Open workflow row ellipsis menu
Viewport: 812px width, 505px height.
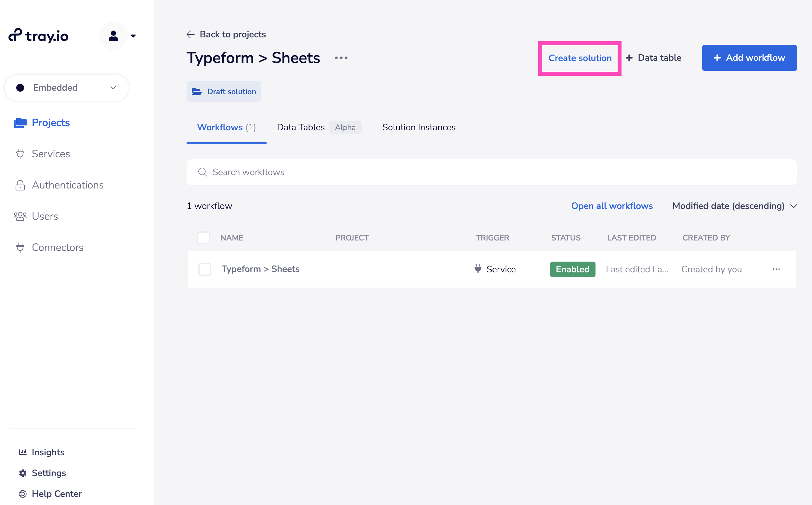pyautogui.click(x=776, y=269)
